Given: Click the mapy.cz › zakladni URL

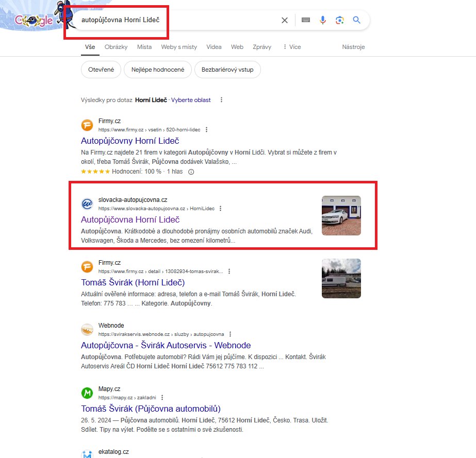Looking at the screenshot, I should tap(127, 398).
